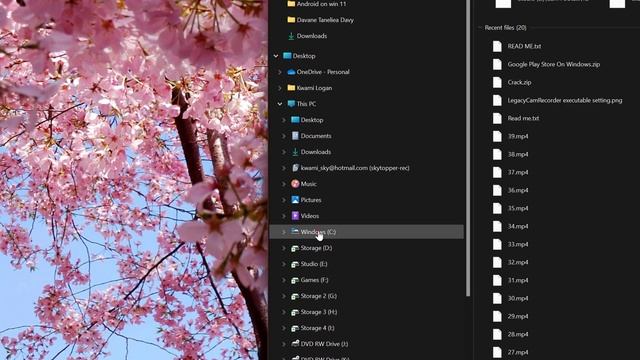This screenshot has height=360, width=640.
Task: Expand the Windows (C:) drive chevron
Action: (284, 232)
